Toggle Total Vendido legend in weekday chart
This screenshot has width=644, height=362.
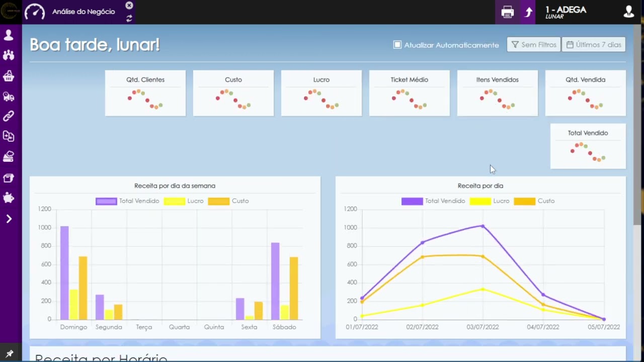[x=127, y=201]
